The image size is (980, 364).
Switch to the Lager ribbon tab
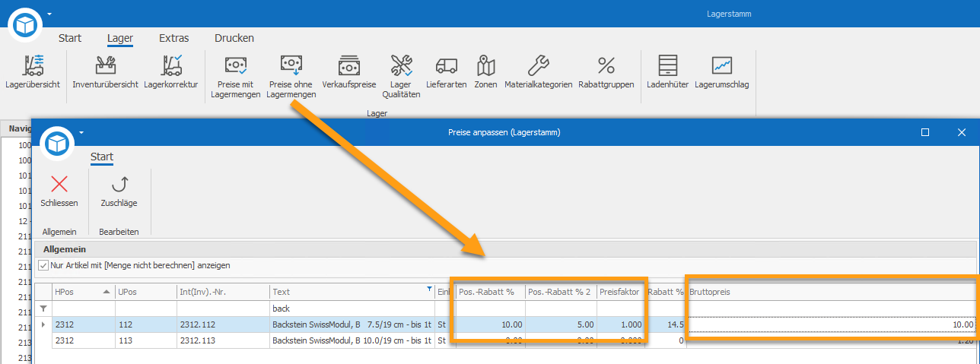tap(120, 38)
